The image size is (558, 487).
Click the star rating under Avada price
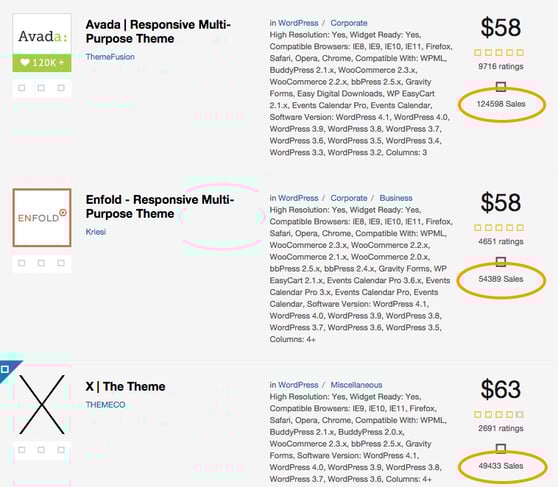click(499, 53)
